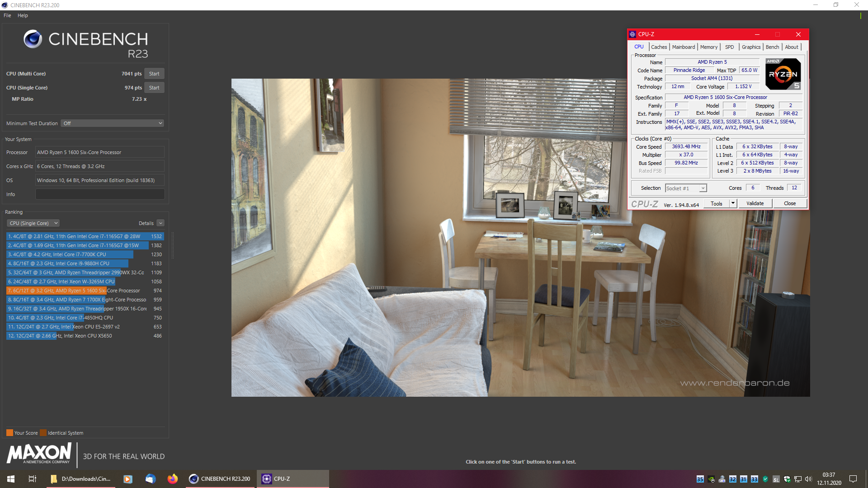Open Kaspersky shield tray icon
Screen dimensions: 868x488
point(765,479)
